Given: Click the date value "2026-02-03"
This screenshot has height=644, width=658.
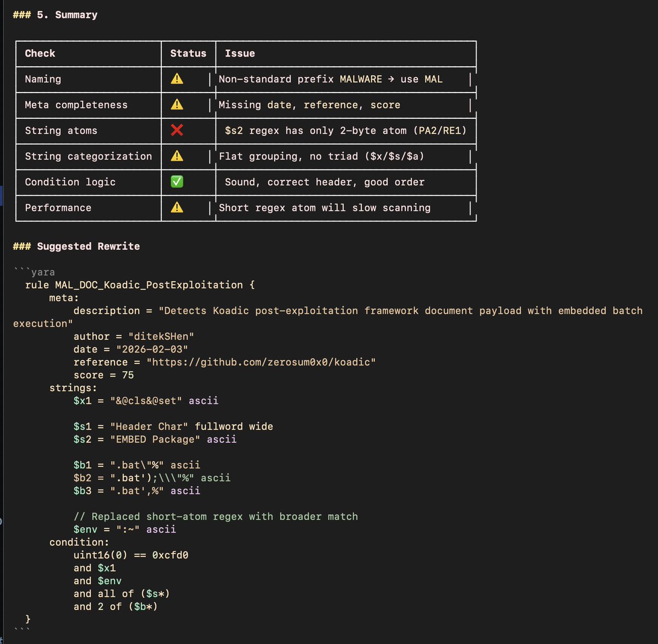Looking at the screenshot, I should [152, 349].
